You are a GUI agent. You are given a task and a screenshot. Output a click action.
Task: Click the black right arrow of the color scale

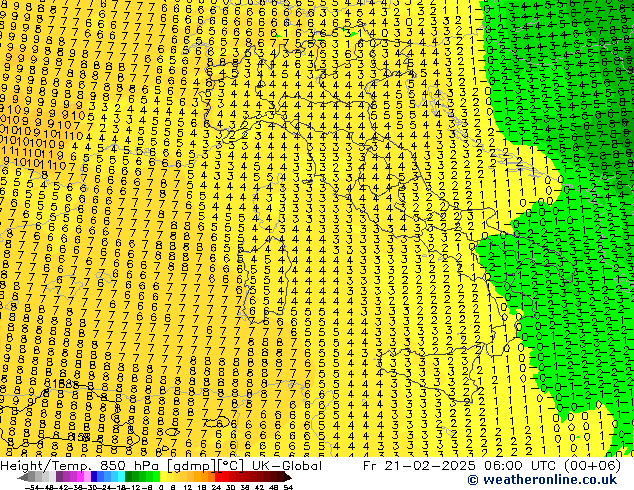coord(288,477)
